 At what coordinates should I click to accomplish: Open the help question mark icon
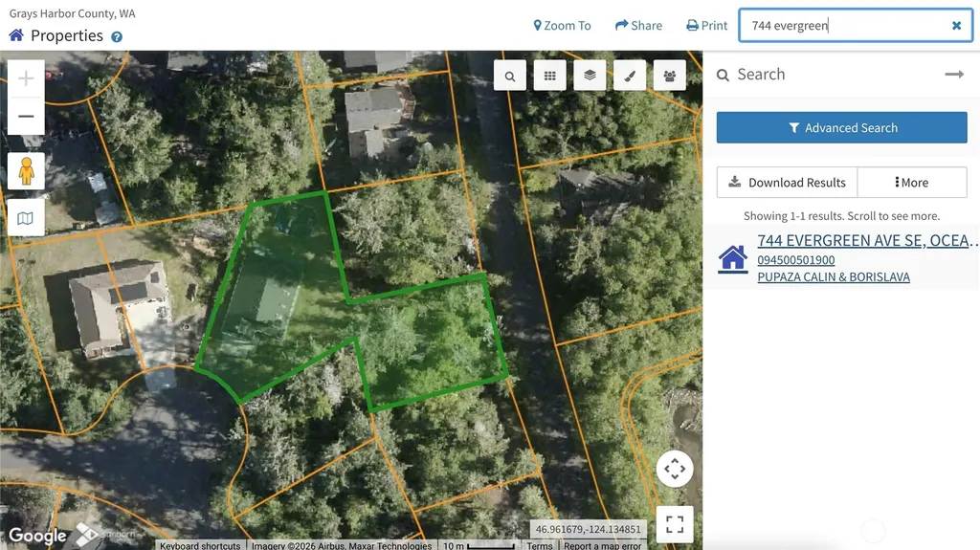click(116, 37)
